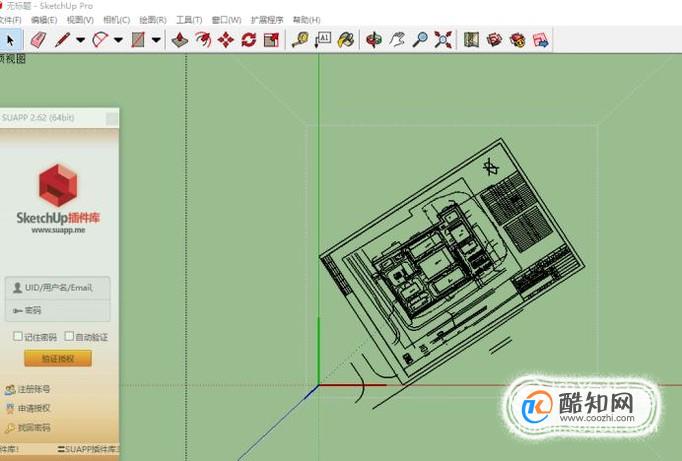
Task: Select the Line pencil tool
Action: [63, 40]
